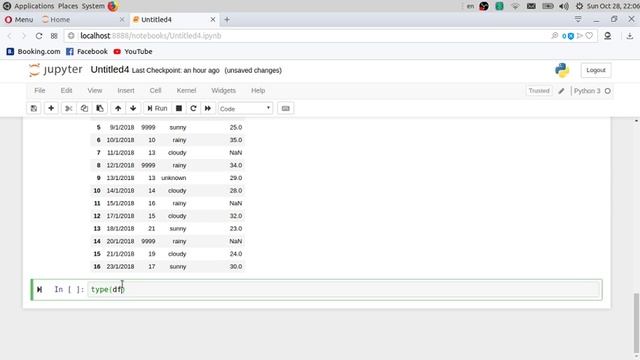Image resolution: width=640 pixels, height=360 pixels.
Task: Restart the kernel with the circular arrow icon
Action: click(193, 109)
